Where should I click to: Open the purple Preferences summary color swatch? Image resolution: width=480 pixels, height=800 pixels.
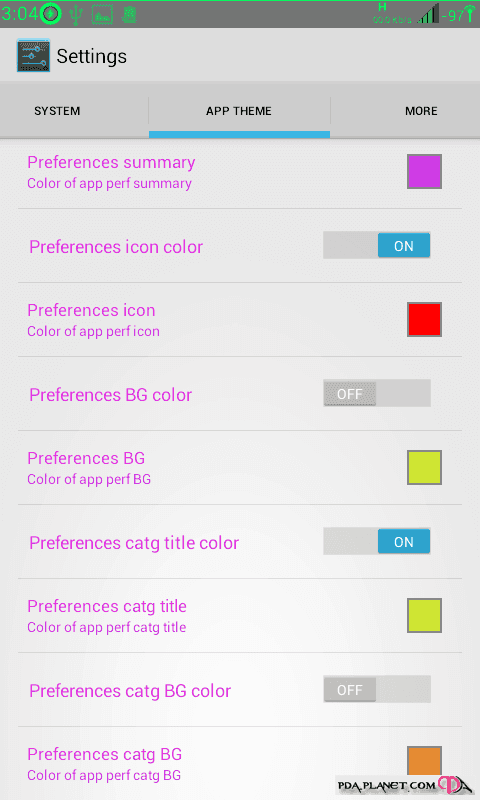pos(424,171)
